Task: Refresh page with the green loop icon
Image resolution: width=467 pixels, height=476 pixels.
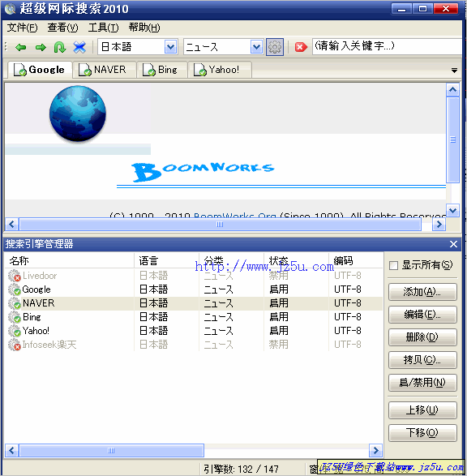Action: [x=59, y=47]
